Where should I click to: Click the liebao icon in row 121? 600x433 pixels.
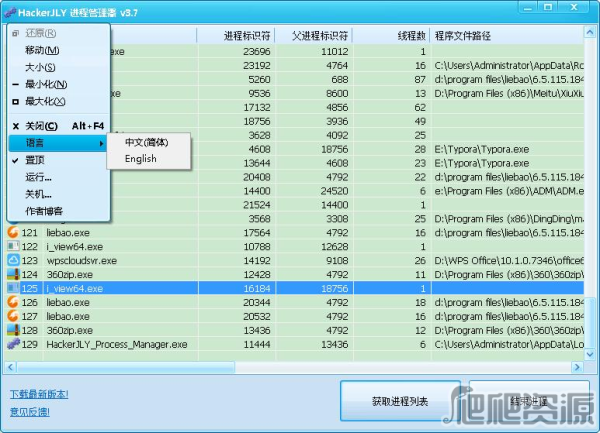click(x=13, y=233)
